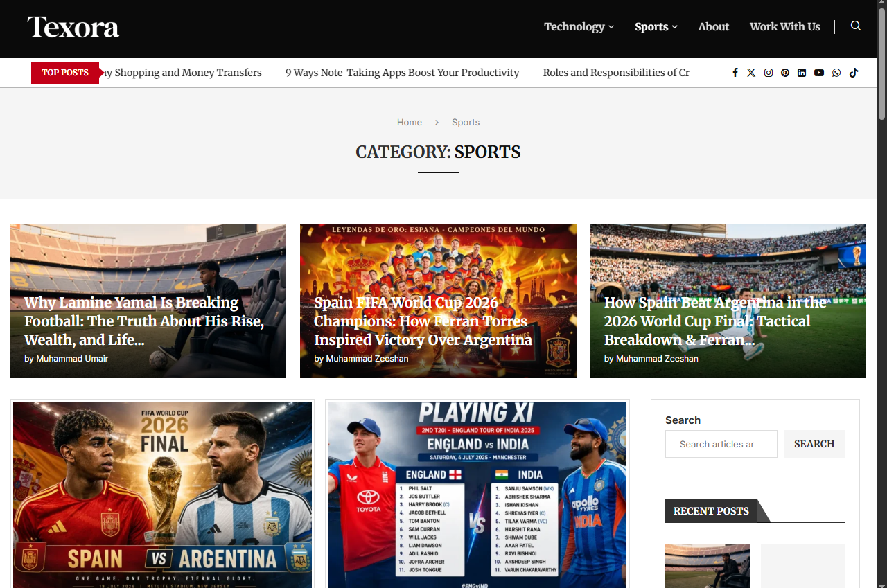887x588 pixels.
Task: Click the Texora site logo
Action: [x=73, y=27]
